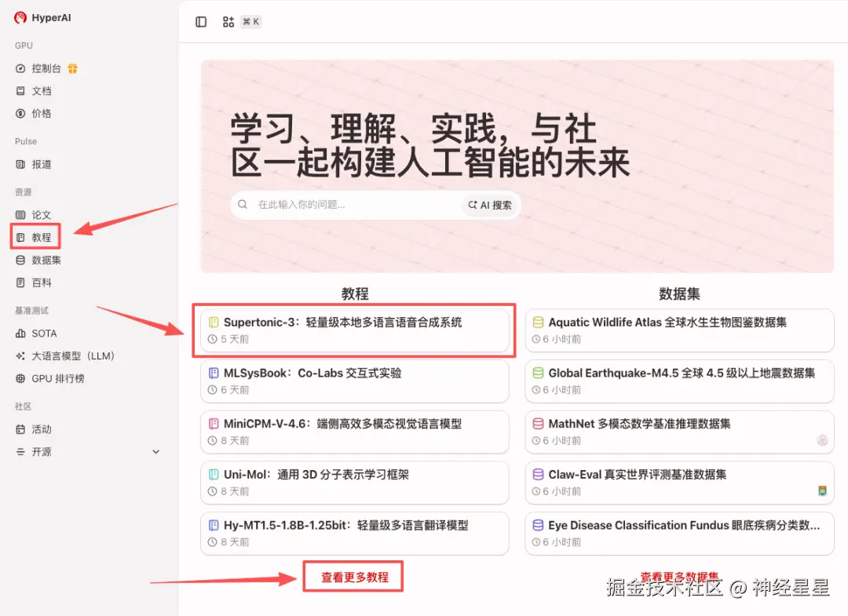848x616 pixels.
Task: Click the avatar badge on MathNet card
Action: point(822,440)
